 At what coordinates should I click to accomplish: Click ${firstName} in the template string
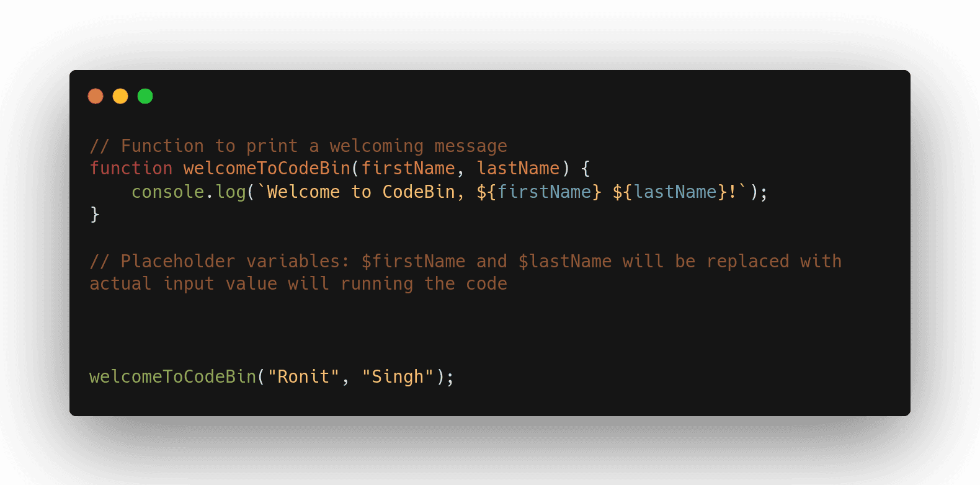(539, 192)
